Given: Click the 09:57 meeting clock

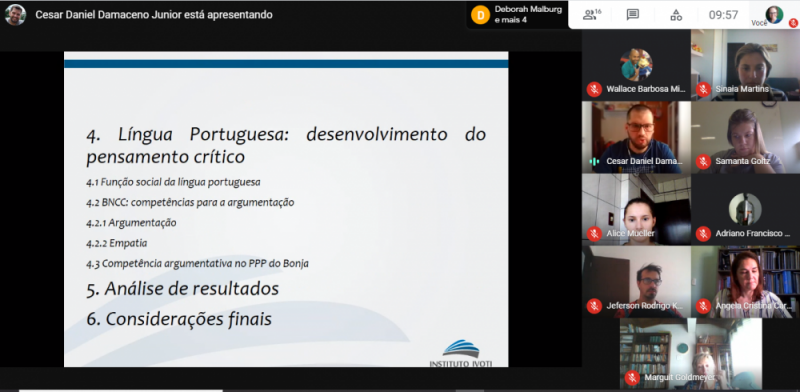Looking at the screenshot, I should click(x=723, y=15).
